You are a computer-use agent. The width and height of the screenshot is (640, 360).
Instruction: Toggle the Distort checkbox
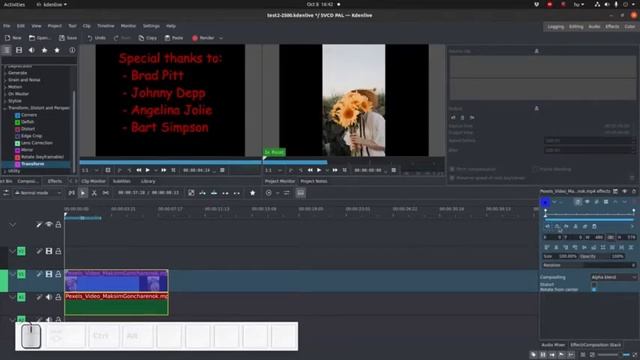click(x=594, y=284)
